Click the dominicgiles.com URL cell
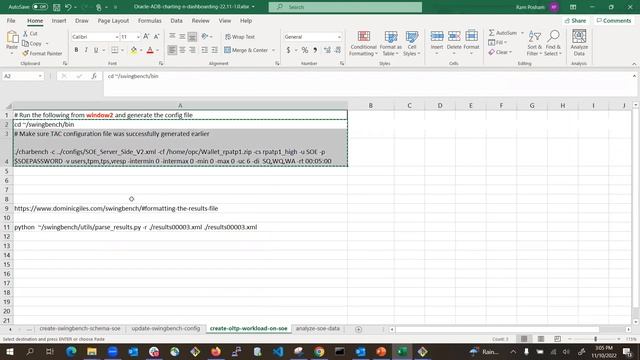This screenshot has width=640, height=360. tap(180, 209)
